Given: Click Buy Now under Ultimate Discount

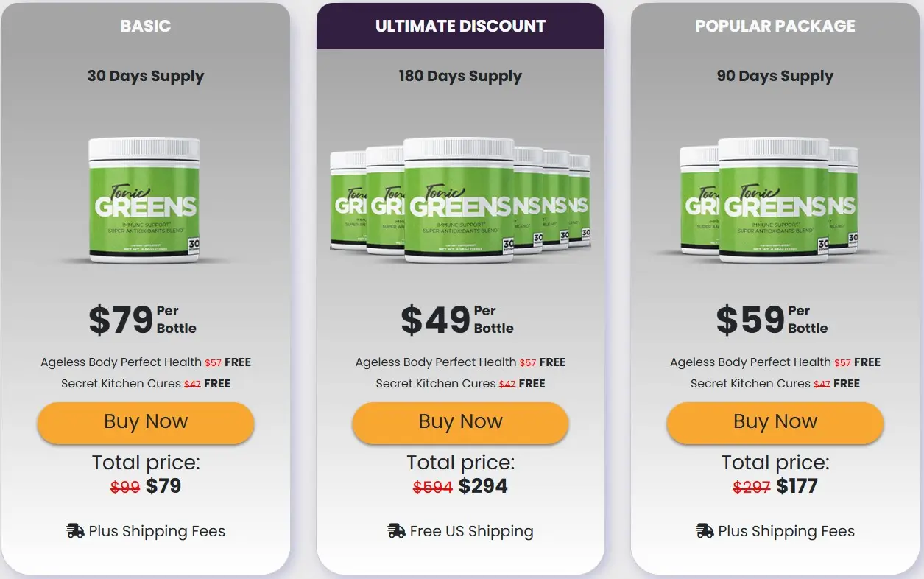Looking at the screenshot, I should tap(460, 421).
